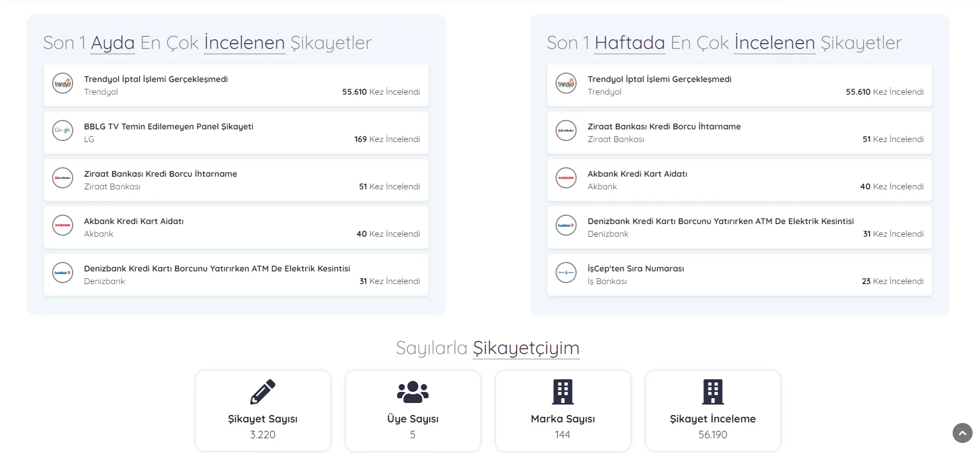
Task: Click Akbank logo in monthly list
Action: 63,225
